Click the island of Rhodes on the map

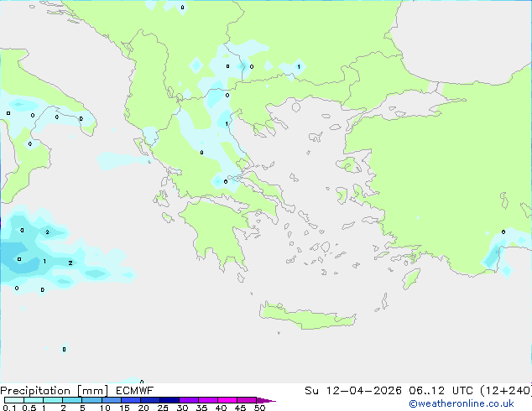coord(411,278)
